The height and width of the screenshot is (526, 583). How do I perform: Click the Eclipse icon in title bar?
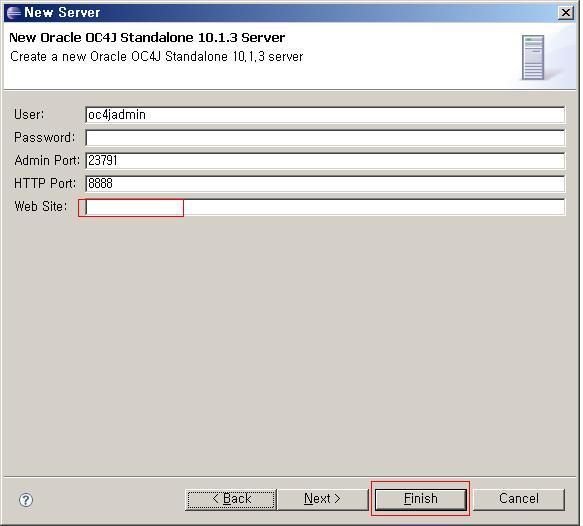pyautogui.click(x=14, y=12)
